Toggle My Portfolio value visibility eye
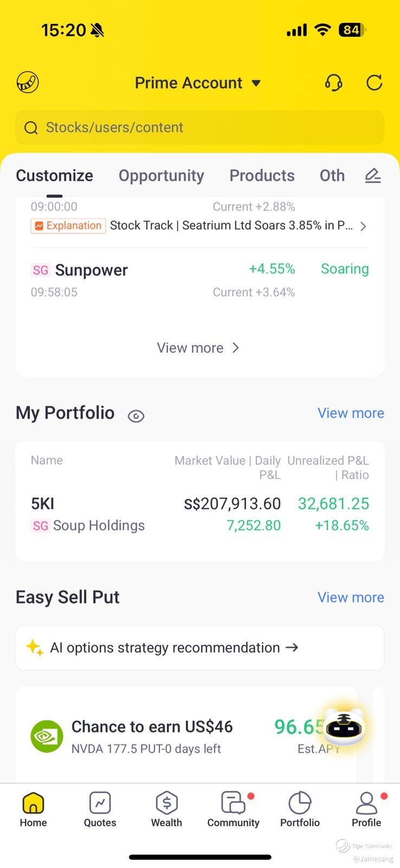Image resolution: width=400 pixels, height=868 pixels. [x=136, y=416]
